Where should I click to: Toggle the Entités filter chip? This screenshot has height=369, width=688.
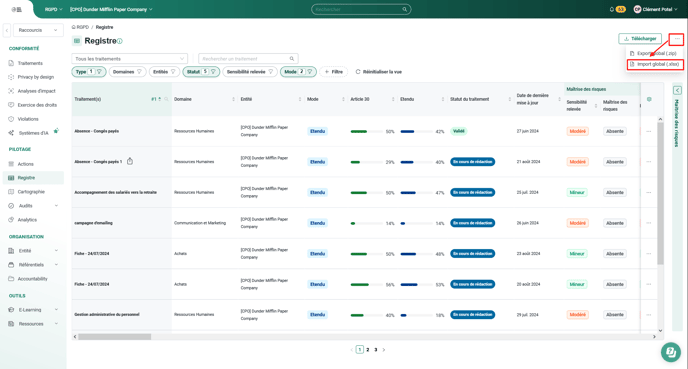click(164, 72)
